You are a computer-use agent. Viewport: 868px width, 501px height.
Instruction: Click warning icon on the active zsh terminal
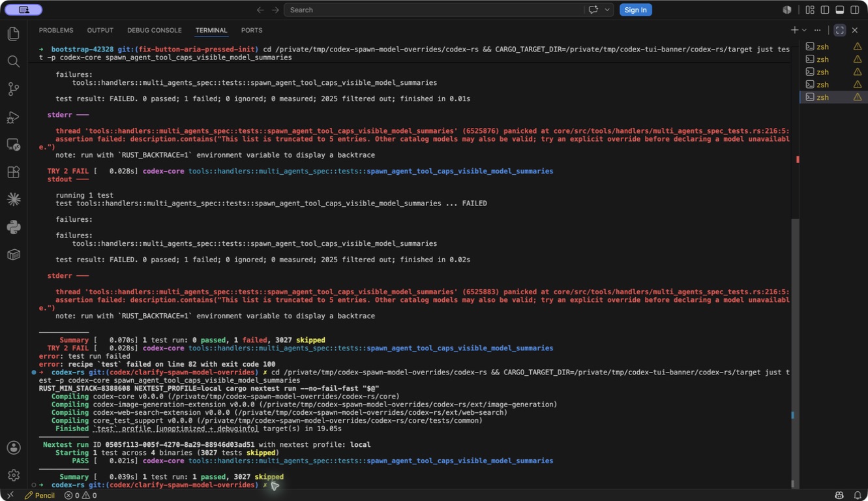click(x=858, y=97)
